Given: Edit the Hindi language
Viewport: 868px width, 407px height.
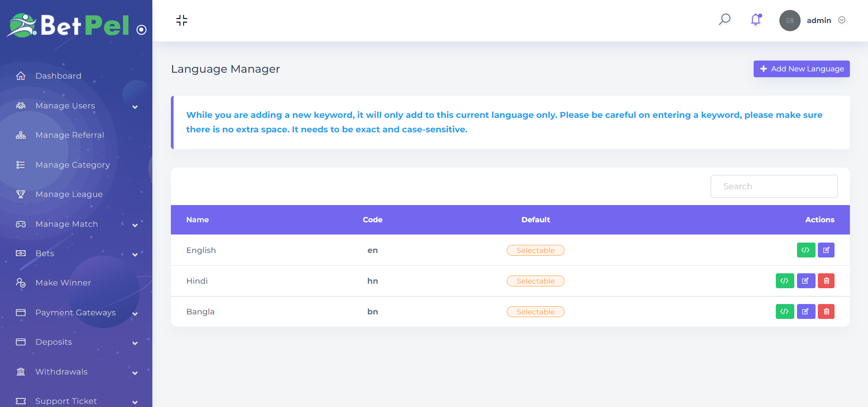Looking at the screenshot, I should [x=806, y=281].
